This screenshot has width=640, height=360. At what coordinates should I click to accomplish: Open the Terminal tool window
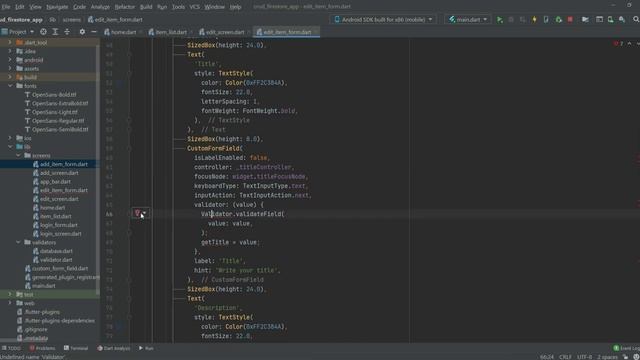coord(76,348)
